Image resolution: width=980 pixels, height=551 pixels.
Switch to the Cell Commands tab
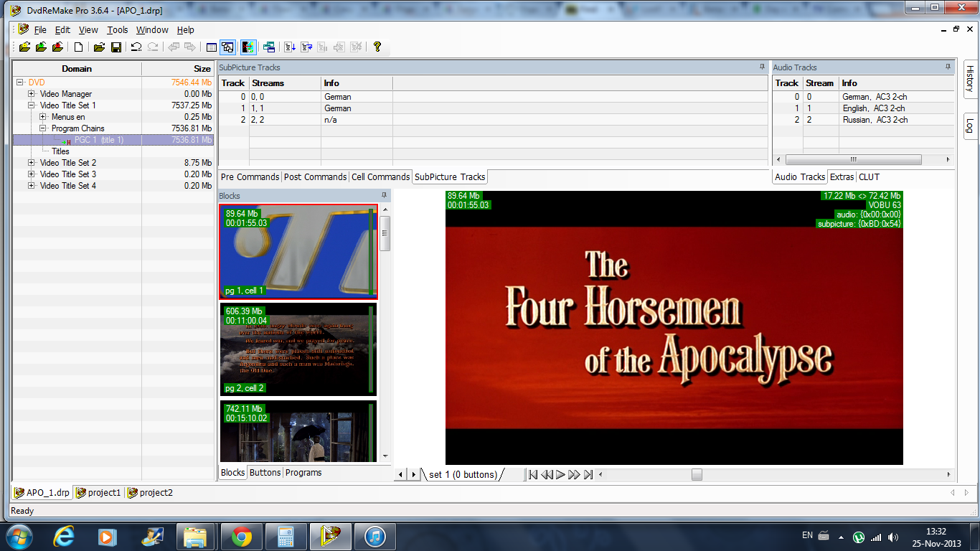(380, 176)
